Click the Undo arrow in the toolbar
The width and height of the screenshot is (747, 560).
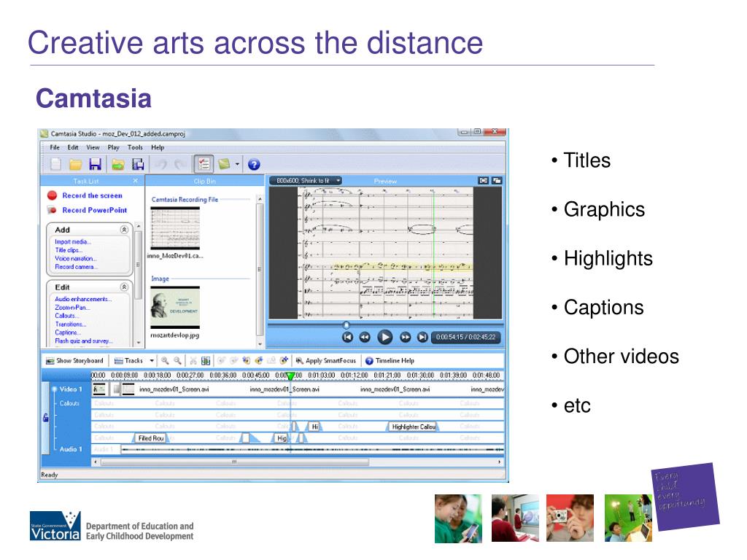coord(161,165)
